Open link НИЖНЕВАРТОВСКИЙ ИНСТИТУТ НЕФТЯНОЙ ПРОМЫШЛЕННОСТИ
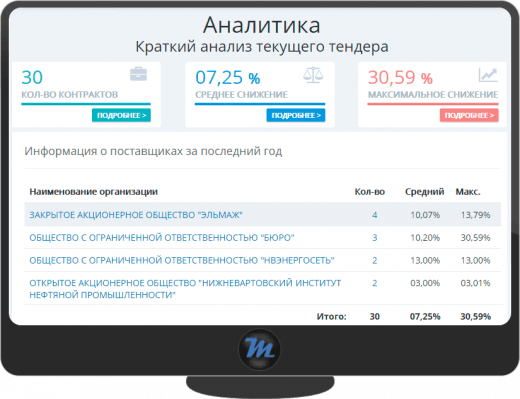 pyautogui.click(x=185, y=289)
